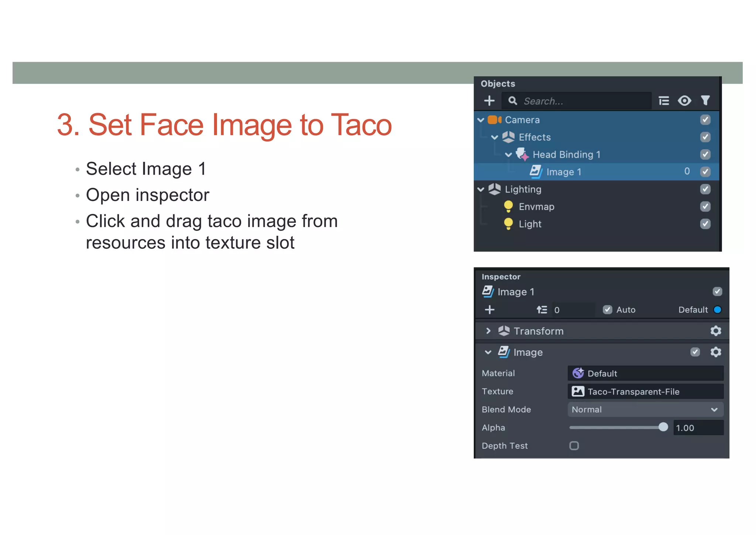
Task: Enable the Depth Test checkbox
Action: 574,446
